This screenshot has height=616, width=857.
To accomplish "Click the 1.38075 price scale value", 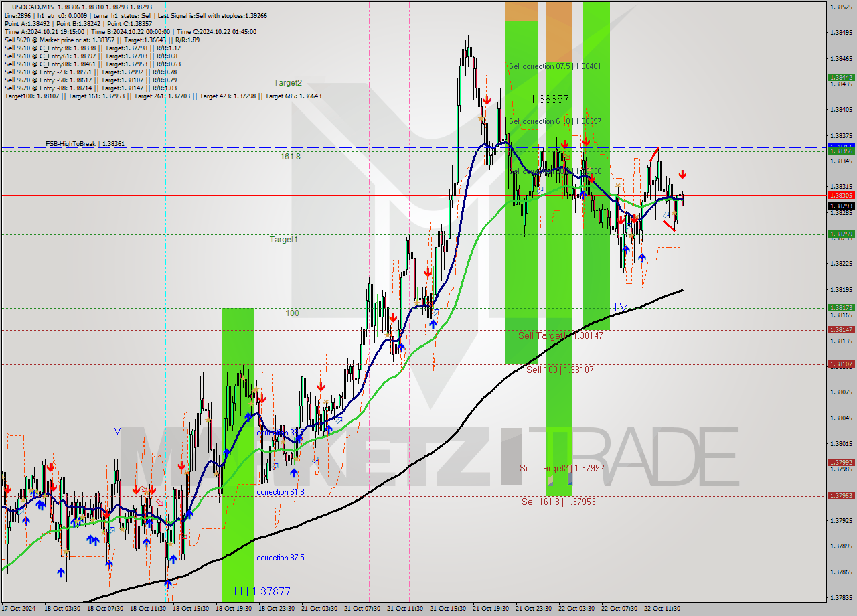I will click(841, 392).
